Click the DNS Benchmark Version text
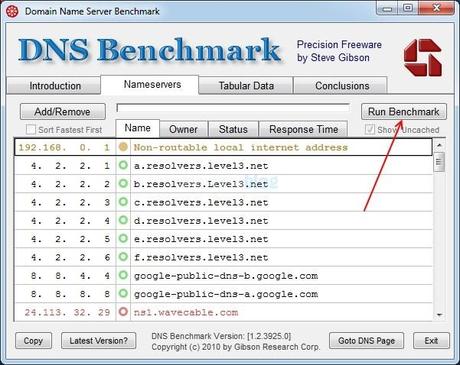 click(x=221, y=336)
